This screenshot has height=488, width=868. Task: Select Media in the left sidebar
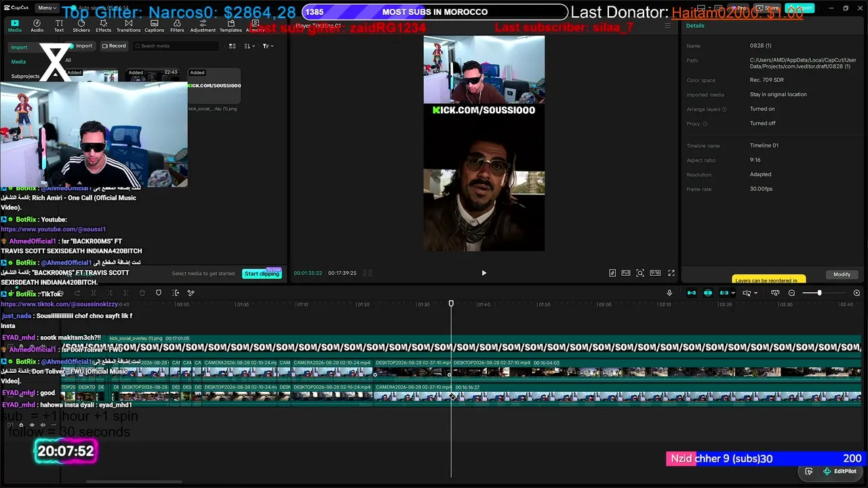coord(18,62)
